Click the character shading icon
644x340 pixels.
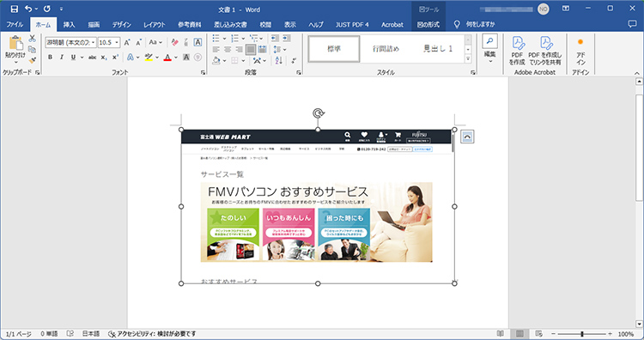[x=186, y=57]
